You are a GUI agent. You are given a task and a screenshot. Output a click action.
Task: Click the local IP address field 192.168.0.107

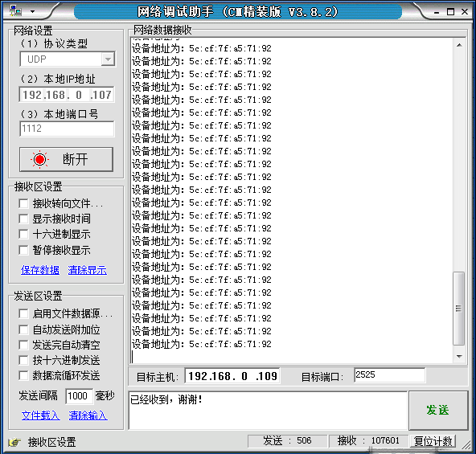[67, 95]
